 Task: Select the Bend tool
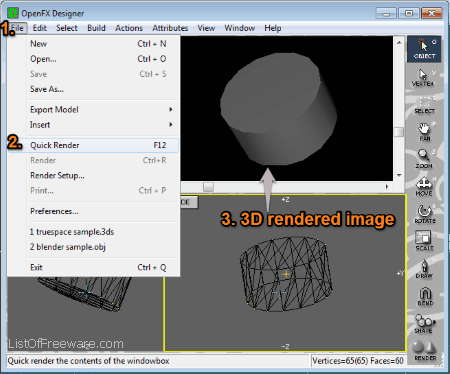(x=425, y=297)
